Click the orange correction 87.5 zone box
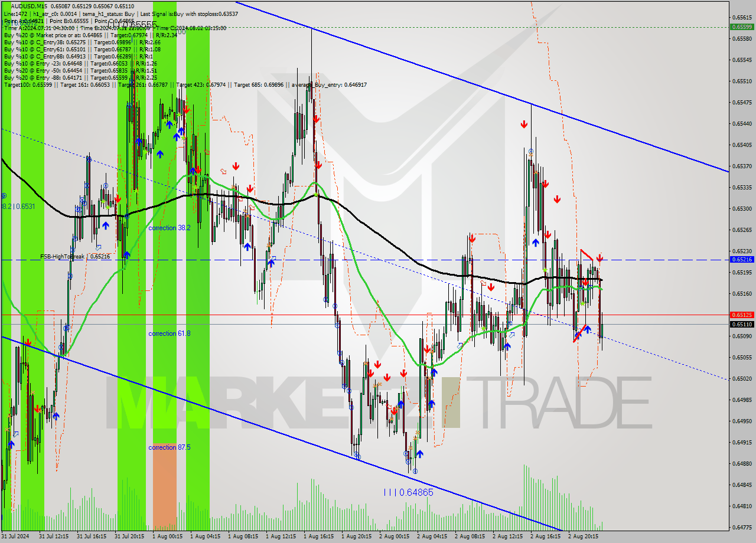The image size is (756, 543). [165, 487]
